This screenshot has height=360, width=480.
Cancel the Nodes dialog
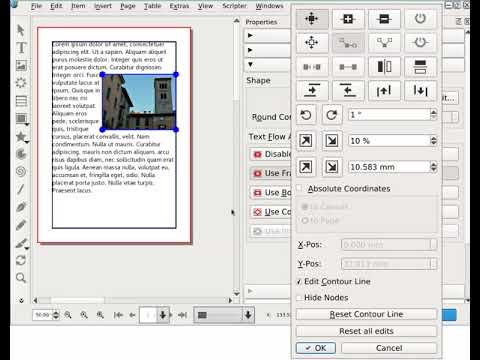tap(389, 348)
